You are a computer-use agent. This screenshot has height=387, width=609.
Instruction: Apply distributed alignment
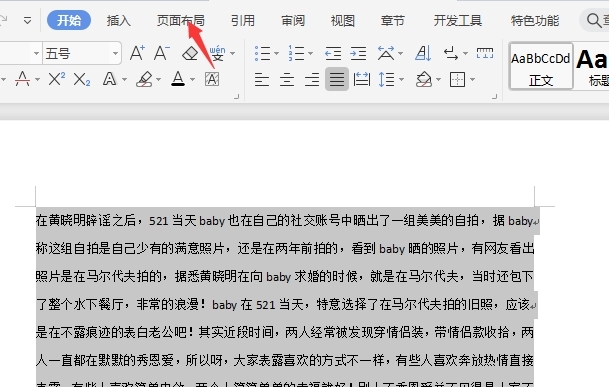[x=362, y=79]
